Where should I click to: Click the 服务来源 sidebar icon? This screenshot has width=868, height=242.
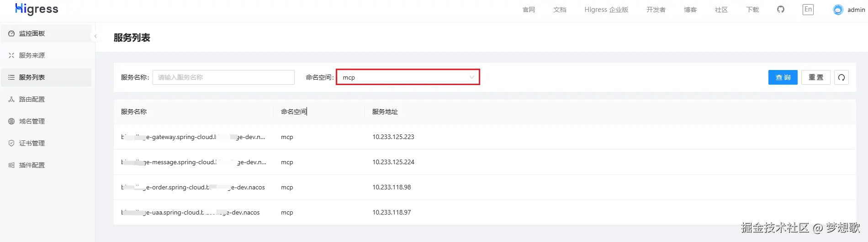[x=11, y=55]
